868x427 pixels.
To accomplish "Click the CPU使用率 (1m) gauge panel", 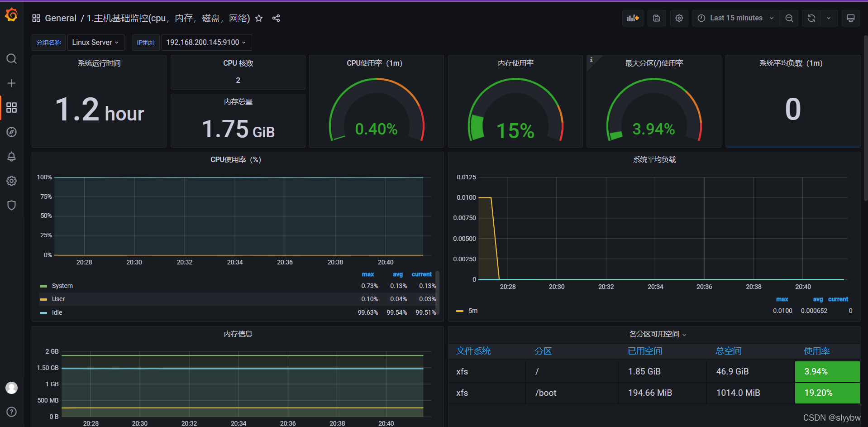I will [377, 101].
